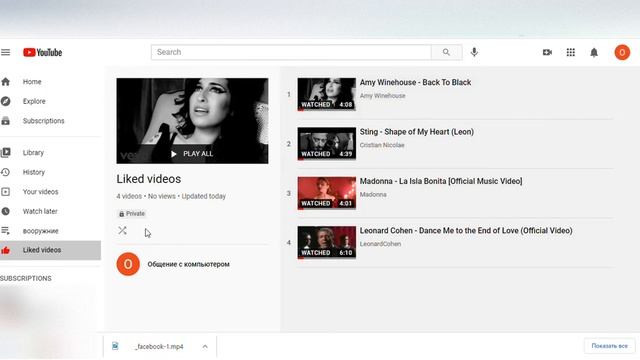Open channel name Общение с компьютером
The image size is (640, 360).
pyautogui.click(x=189, y=264)
